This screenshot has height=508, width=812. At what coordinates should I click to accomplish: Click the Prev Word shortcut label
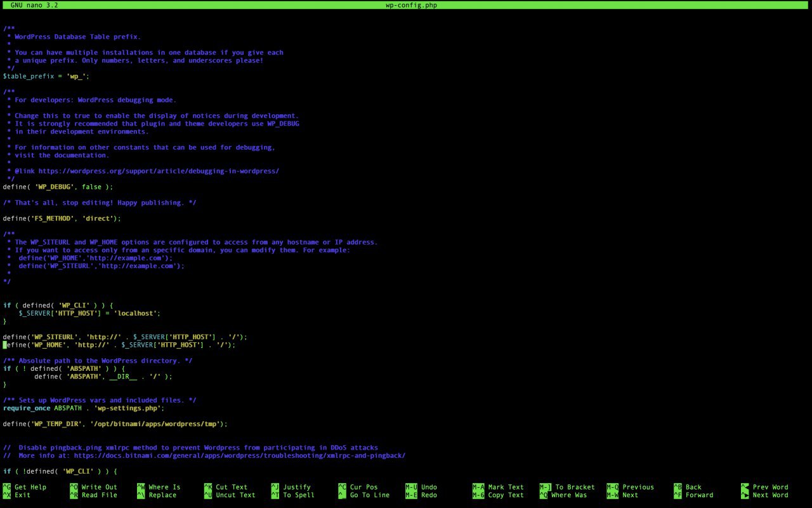pyautogui.click(x=771, y=487)
